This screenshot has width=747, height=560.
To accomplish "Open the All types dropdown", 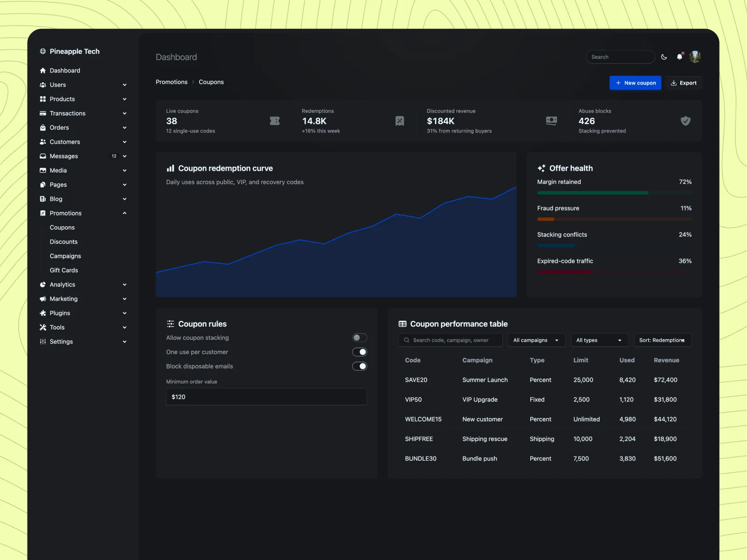I will point(599,340).
